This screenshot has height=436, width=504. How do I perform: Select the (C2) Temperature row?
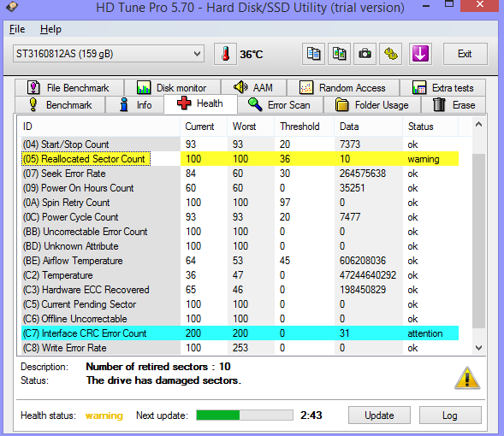point(240,275)
